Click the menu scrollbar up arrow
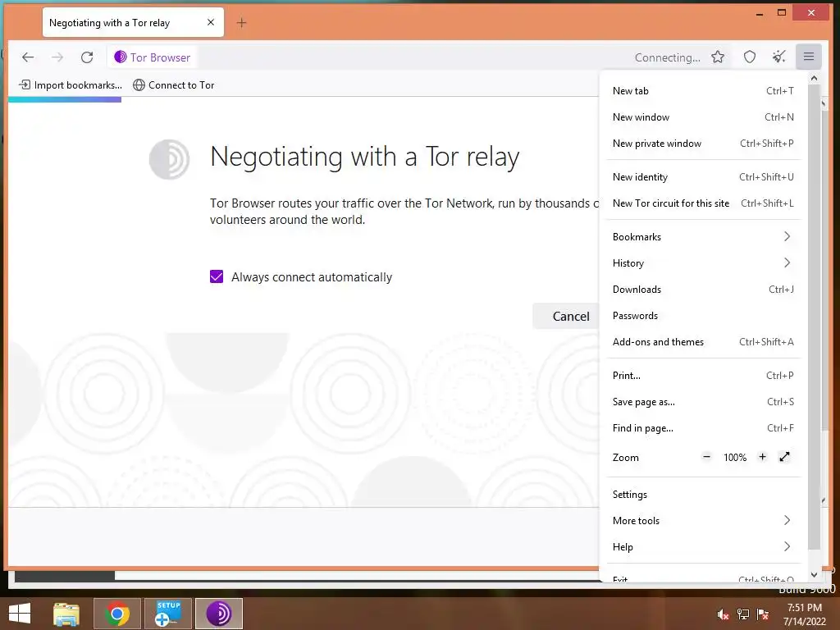 (814, 78)
